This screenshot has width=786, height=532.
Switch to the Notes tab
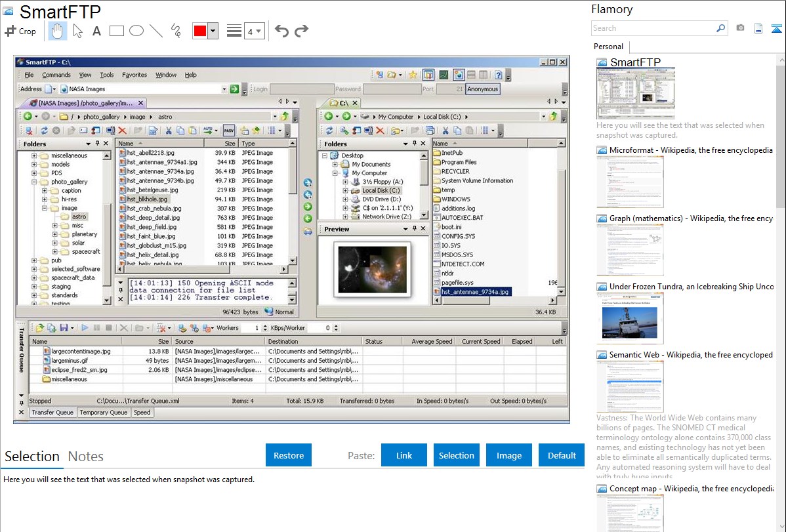tap(86, 457)
